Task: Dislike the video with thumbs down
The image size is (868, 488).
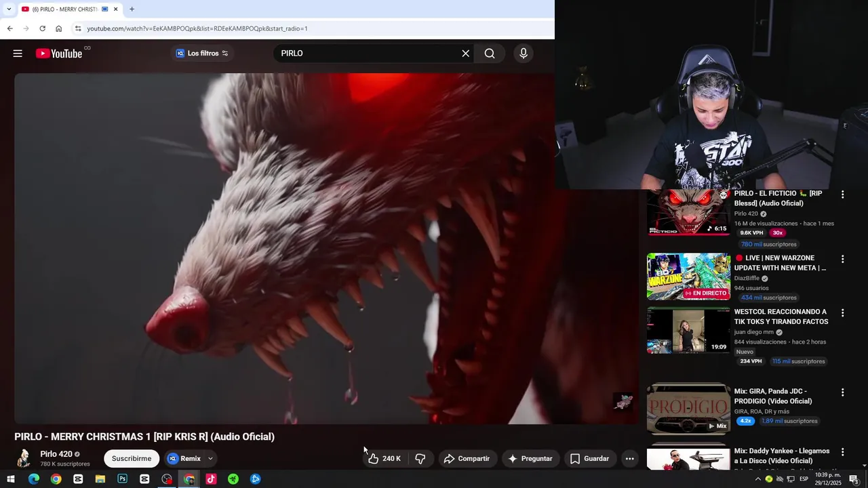Action: (420, 459)
